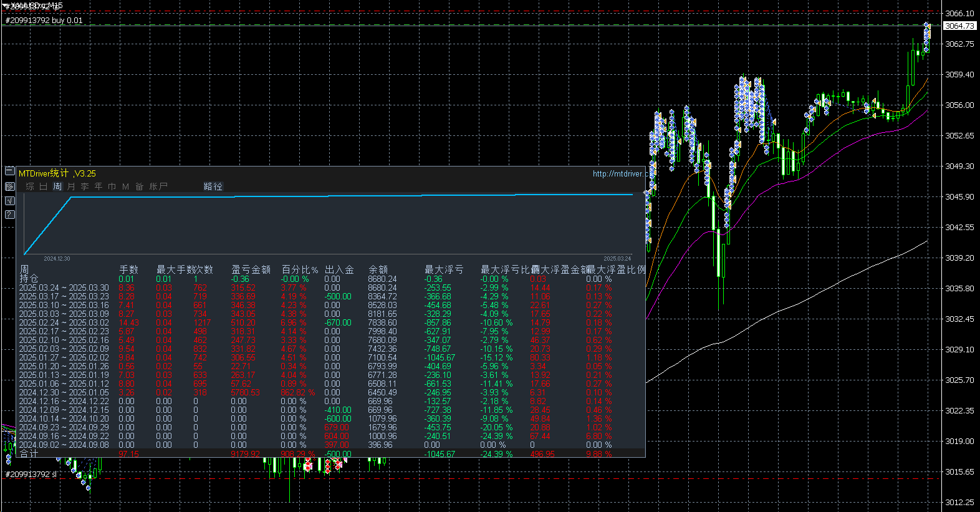This screenshot has height=512, width=980.
Task: Click the 679.00 deposit value
Action: (337, 427)
